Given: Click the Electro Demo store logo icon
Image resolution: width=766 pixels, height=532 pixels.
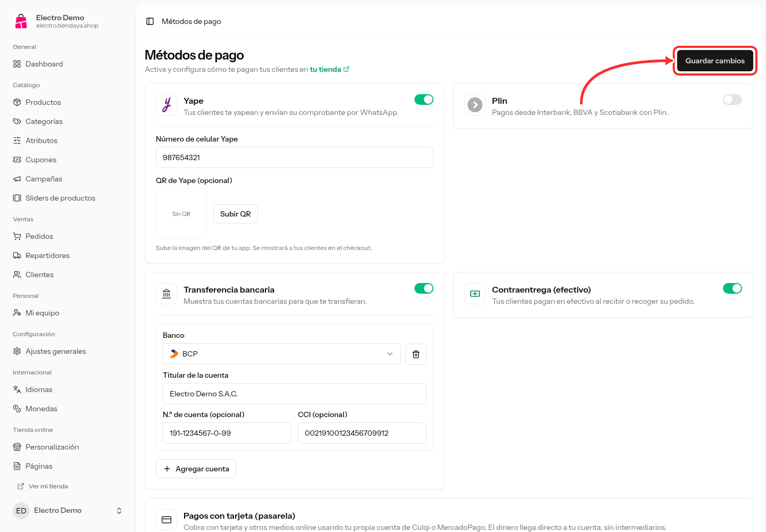Looking at the screenshot, I should click(21, 21).
